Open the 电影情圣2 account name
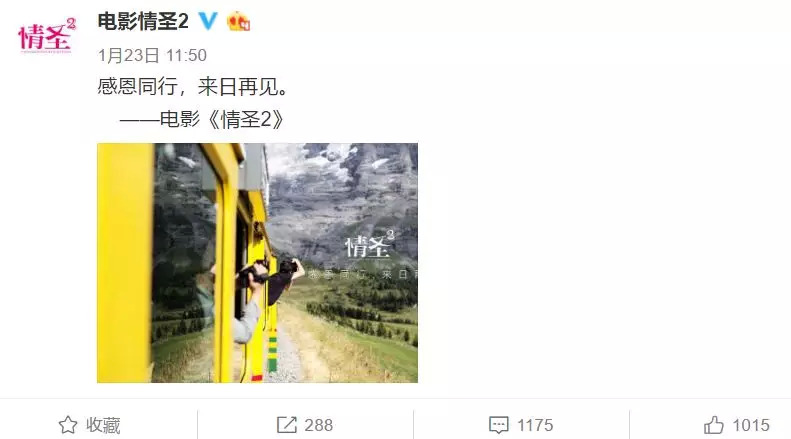This screenshot has width=791, height=439. [143, 21]
